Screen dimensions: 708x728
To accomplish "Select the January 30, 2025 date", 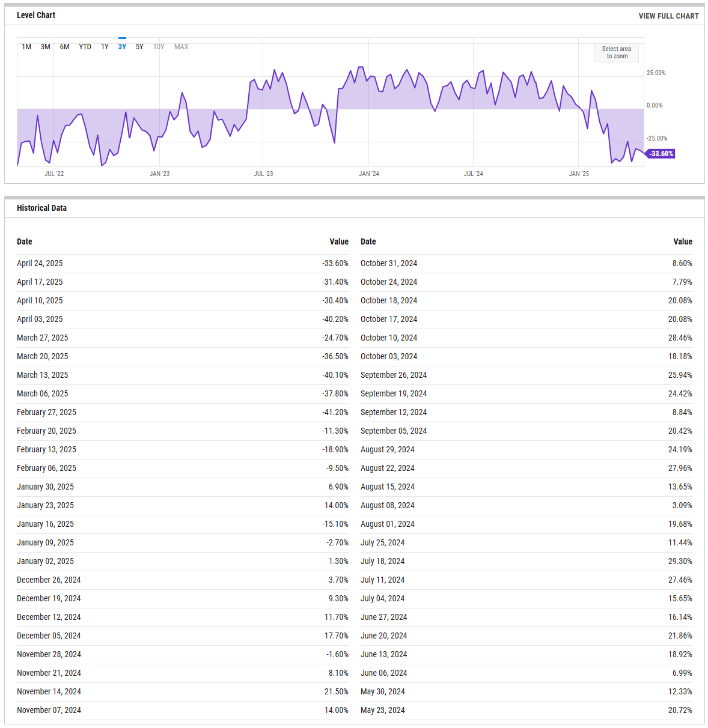I will point(45,487).
